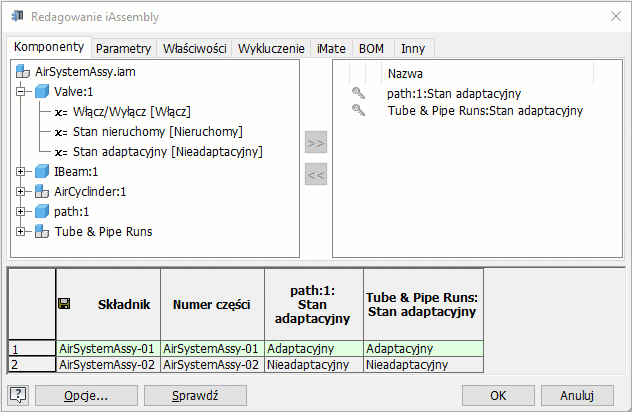Collapse the Valve:1 tree node
Image resolution: width=632 pixels, height=412 pixels.
(x=21, y=92)
